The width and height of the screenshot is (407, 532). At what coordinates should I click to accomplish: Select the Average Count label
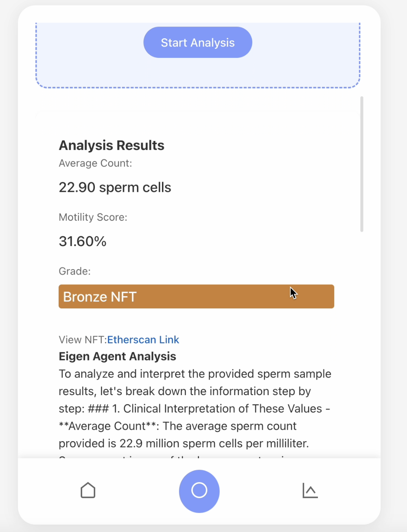95,163
